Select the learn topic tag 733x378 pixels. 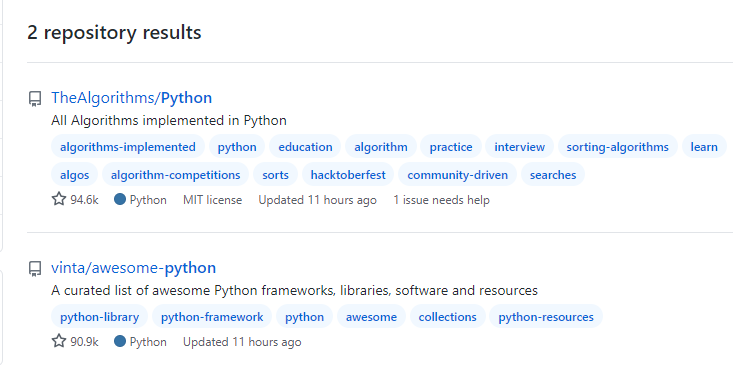coord(704,147)
